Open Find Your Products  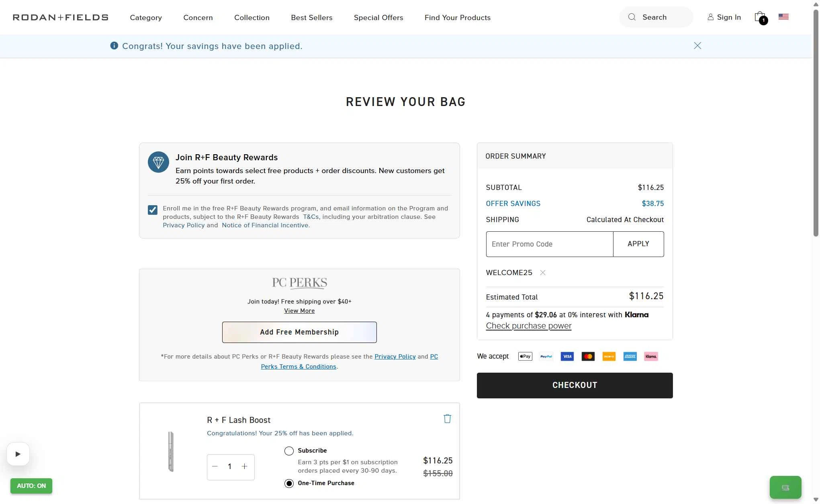tap(458, 18)
